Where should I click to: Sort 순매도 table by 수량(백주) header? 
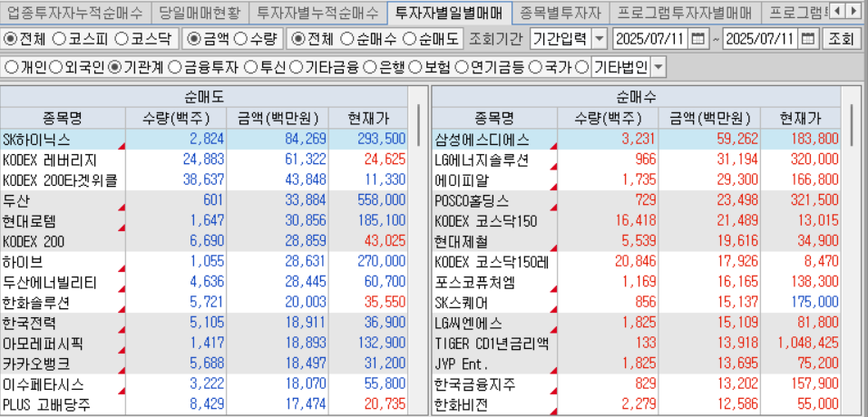(x=176, y=118)
